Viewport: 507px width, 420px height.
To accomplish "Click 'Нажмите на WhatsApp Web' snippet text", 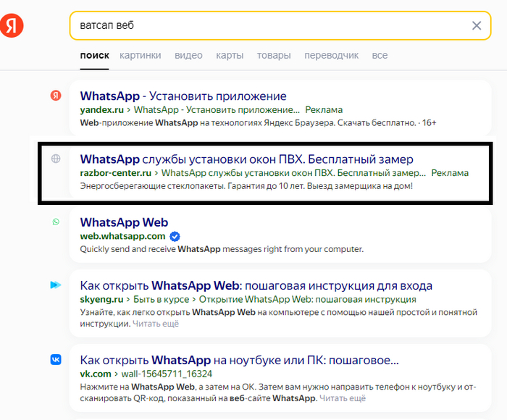I will [278, 392].
